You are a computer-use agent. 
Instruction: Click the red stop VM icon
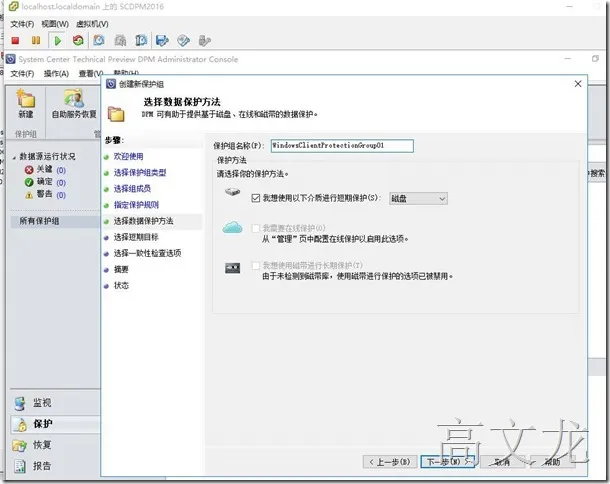point(15,40)
